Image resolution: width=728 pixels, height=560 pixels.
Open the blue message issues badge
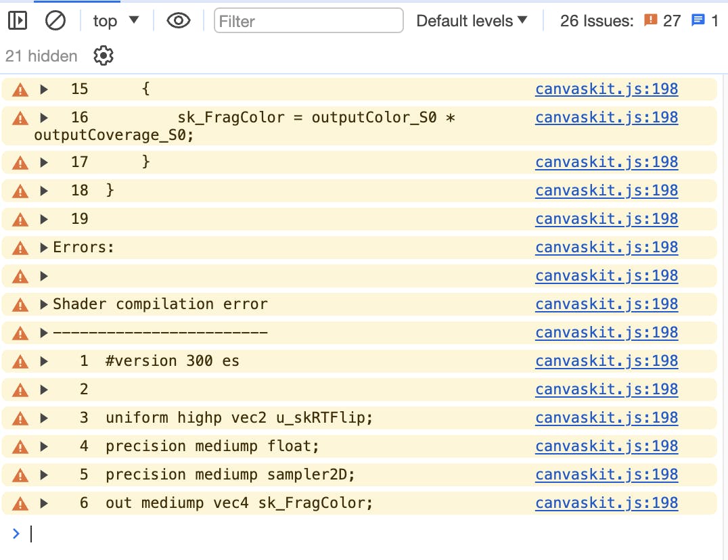pyautogui.click(x=705, y=20)
